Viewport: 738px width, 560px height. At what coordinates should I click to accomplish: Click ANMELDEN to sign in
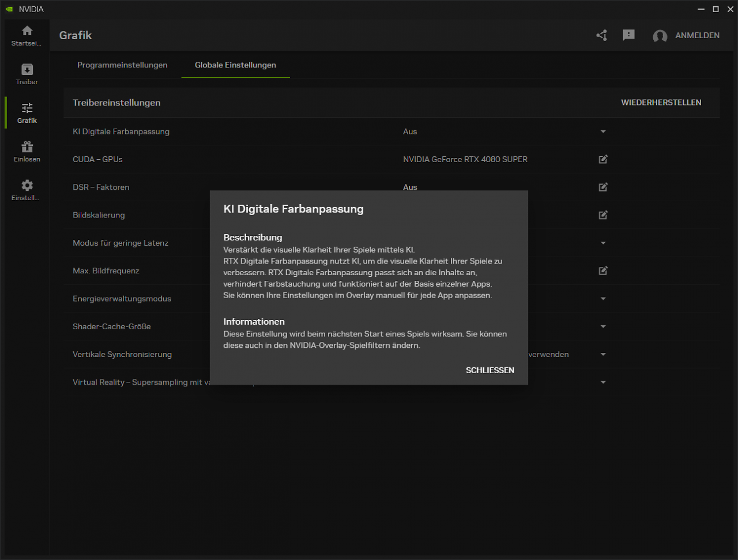tap(697, 35)
